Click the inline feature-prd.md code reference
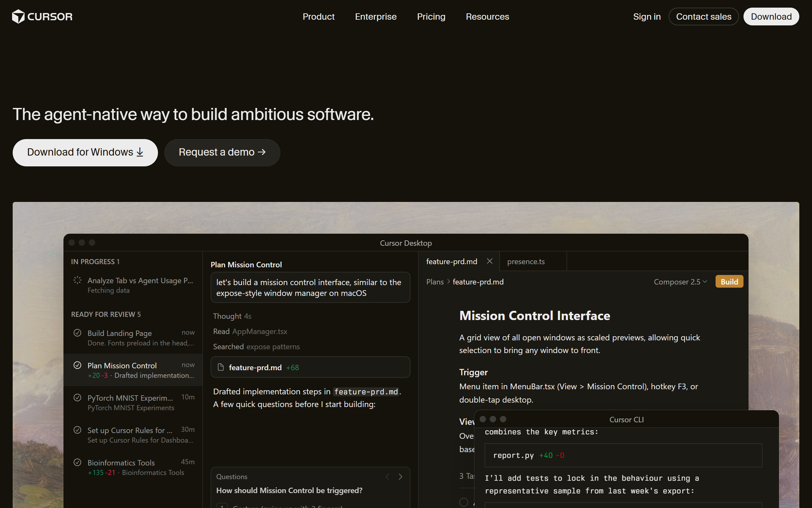 pos(366,391)
